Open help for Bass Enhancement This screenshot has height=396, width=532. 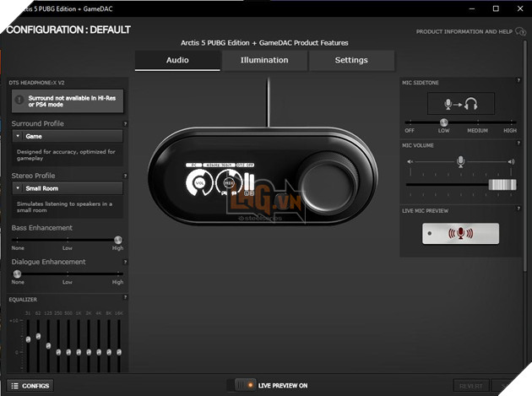(x=123, y=228)
